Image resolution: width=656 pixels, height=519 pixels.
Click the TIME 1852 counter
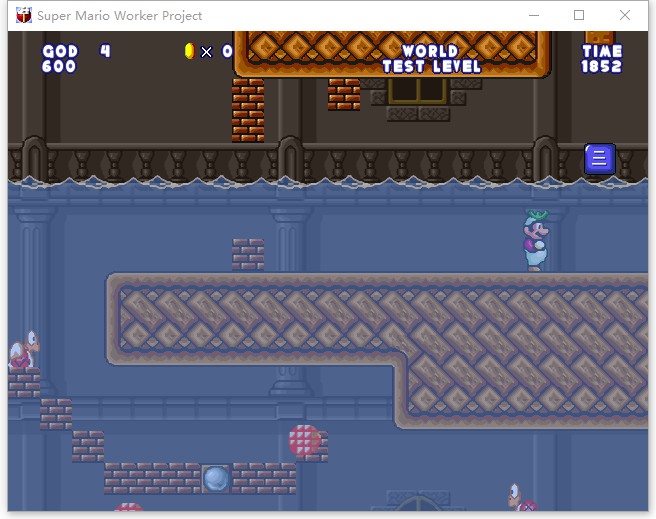click(x=602, y=59)
